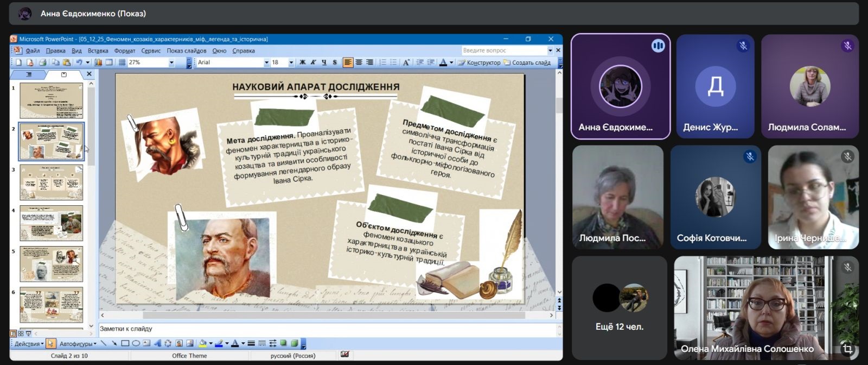The image size is (868, 365).
Task: Insert WordArt from the drawing toolbar
Action: tap(157, 343)
